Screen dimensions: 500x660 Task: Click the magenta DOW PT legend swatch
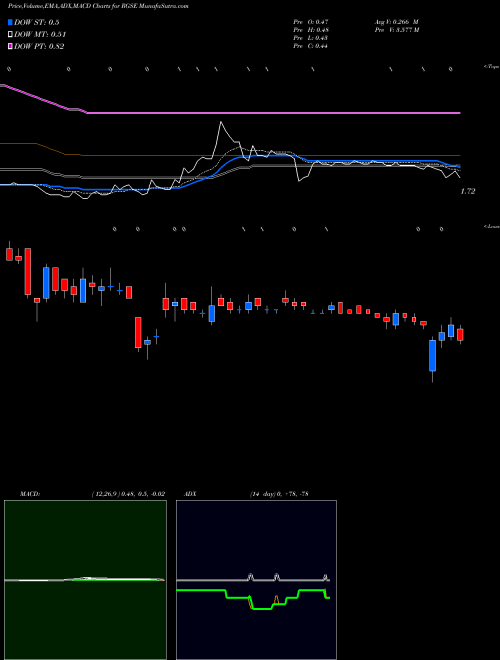coord(10,46)
